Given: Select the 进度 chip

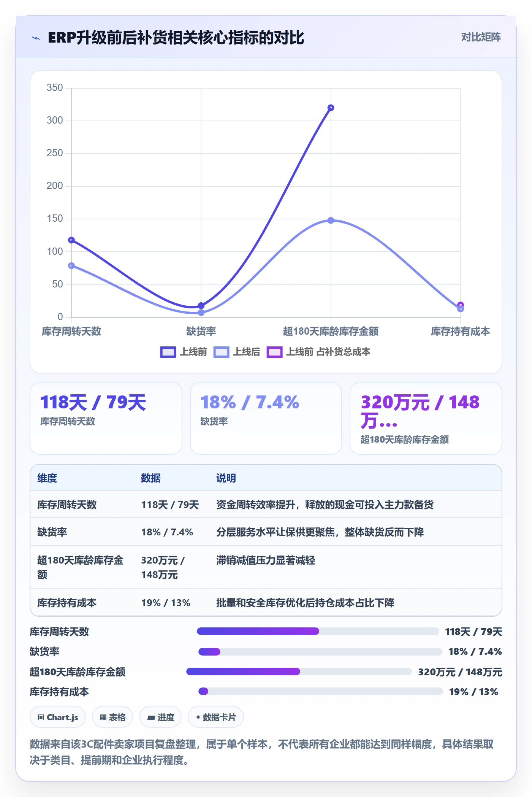Looking at the screenshot, I should 160,717.
